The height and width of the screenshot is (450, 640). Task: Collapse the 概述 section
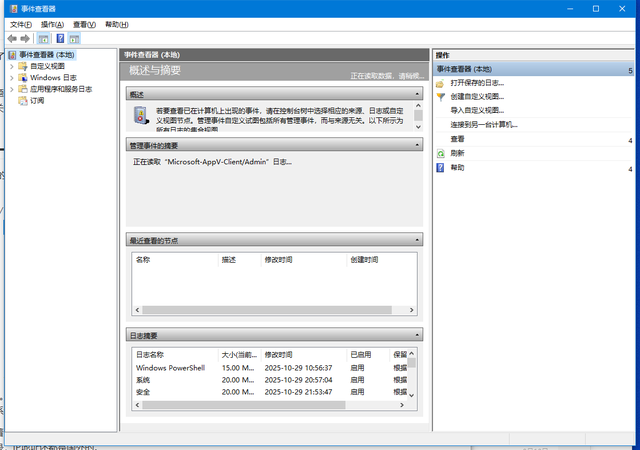pyautogui.click(x=417, y=94)
